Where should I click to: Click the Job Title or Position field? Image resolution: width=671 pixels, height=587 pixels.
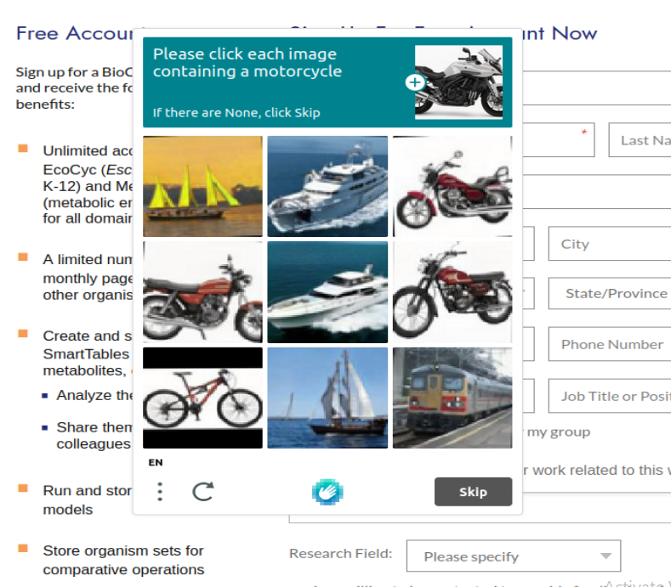609,396
